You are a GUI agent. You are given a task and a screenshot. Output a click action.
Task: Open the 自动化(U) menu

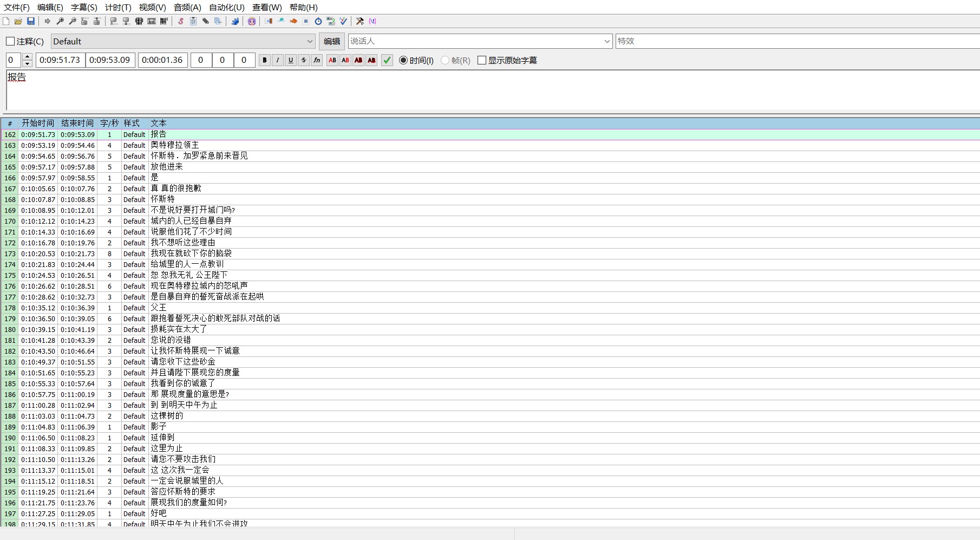(227, 7)
